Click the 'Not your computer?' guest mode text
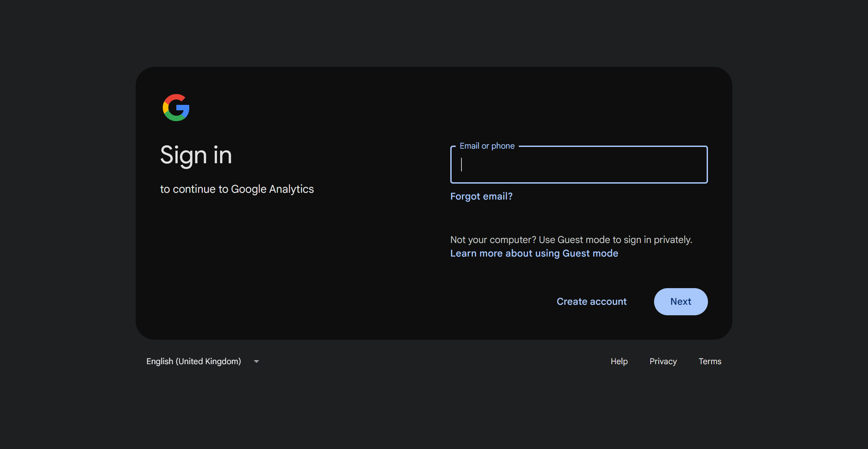Image resolution: width=868 pixels, height=449 pixels. 493,240
